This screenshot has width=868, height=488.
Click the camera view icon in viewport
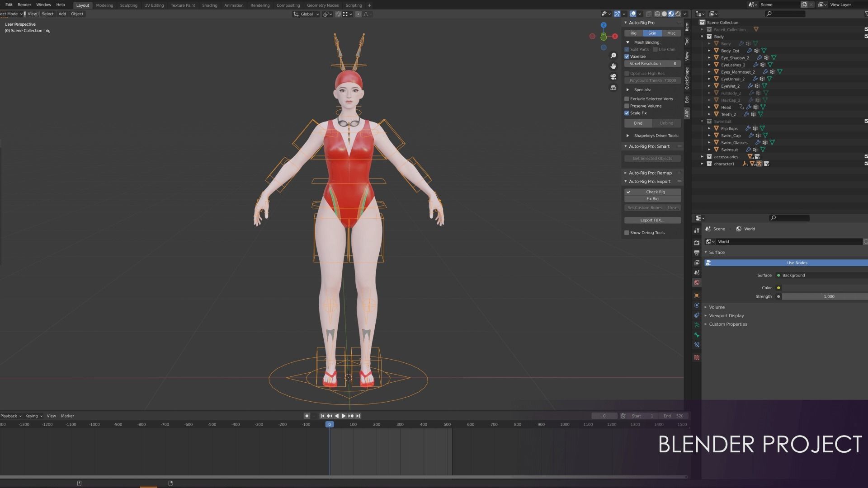tap(613, 77)
